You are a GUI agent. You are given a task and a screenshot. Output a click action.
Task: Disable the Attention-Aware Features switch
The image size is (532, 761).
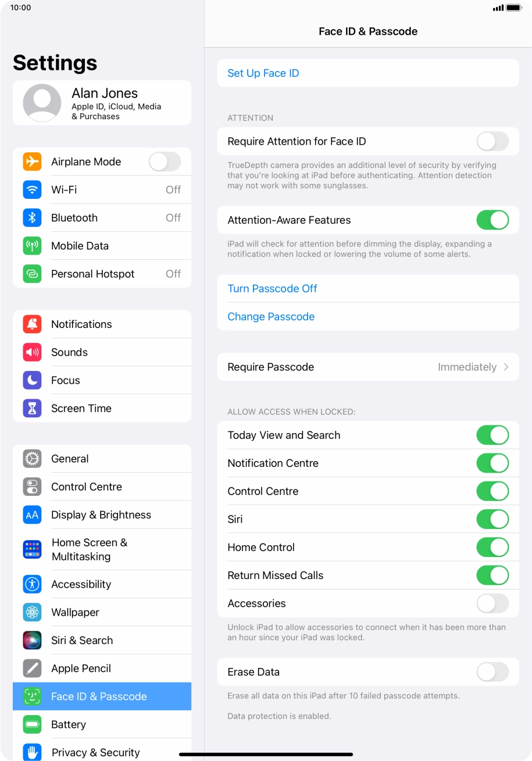[492, 220]
